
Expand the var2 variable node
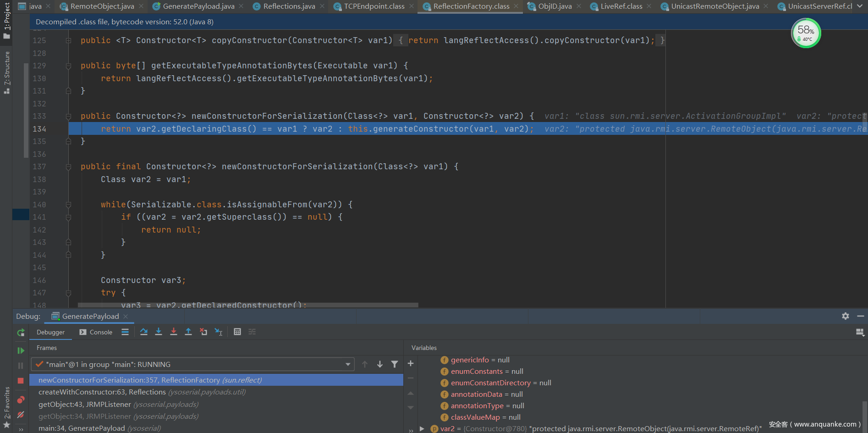pos(422,428)
